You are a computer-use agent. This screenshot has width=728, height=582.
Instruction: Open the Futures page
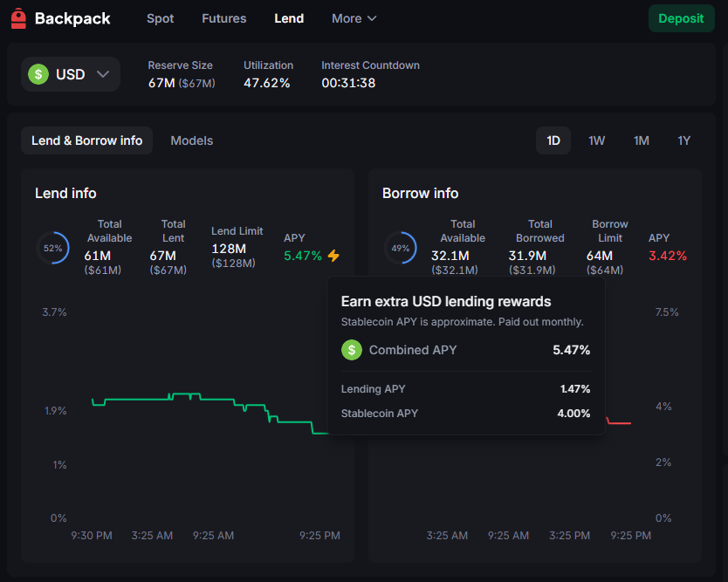click(x=224, y=18)
